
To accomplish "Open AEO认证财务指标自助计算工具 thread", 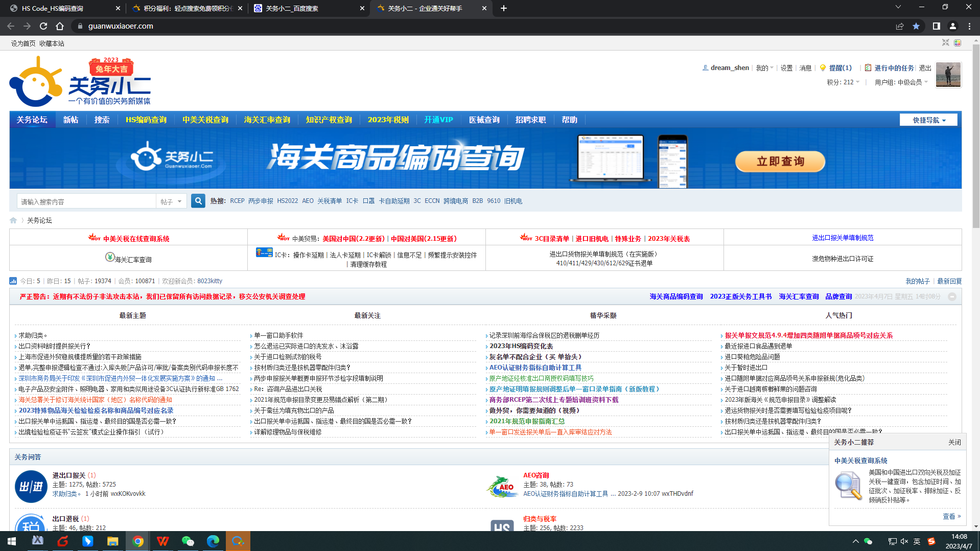I will click(x=535, y=368).
